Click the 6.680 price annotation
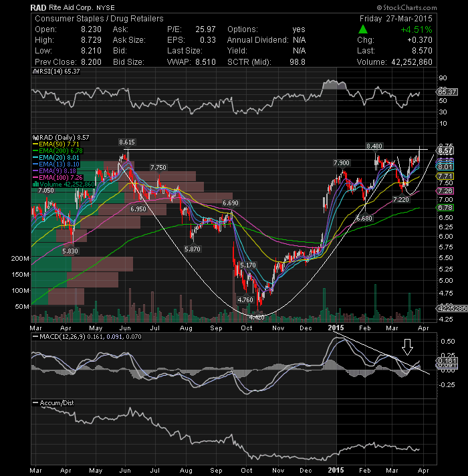468x476 pixels. [364, 218]
